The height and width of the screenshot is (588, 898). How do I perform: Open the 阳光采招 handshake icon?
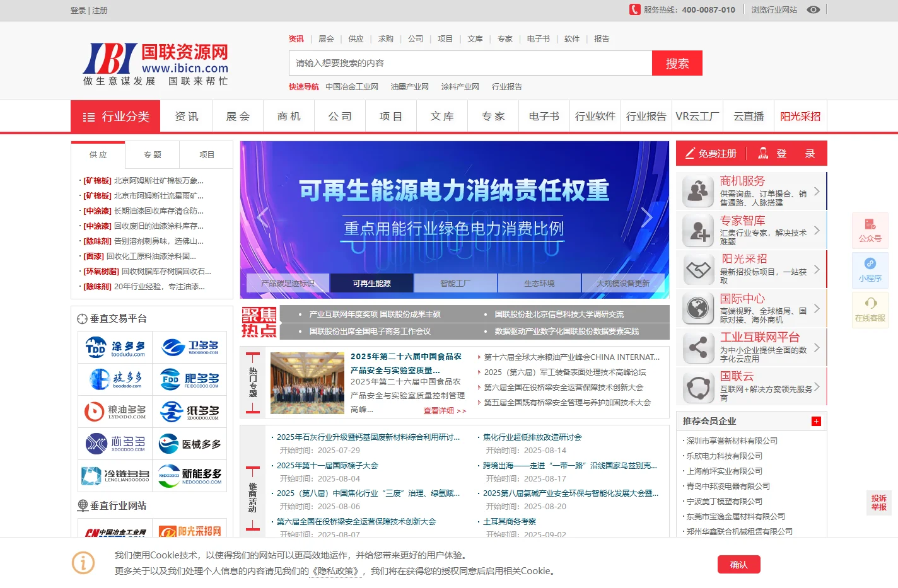tap(698, 270)
